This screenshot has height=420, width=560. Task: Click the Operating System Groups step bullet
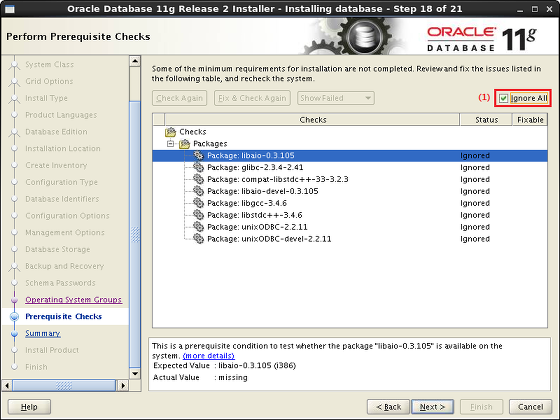point(14,300)
